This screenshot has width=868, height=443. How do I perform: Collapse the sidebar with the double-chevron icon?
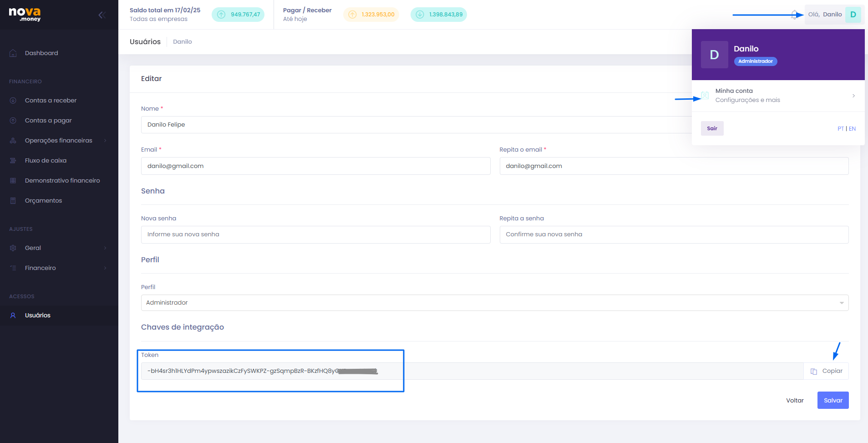tap(102, 15)
